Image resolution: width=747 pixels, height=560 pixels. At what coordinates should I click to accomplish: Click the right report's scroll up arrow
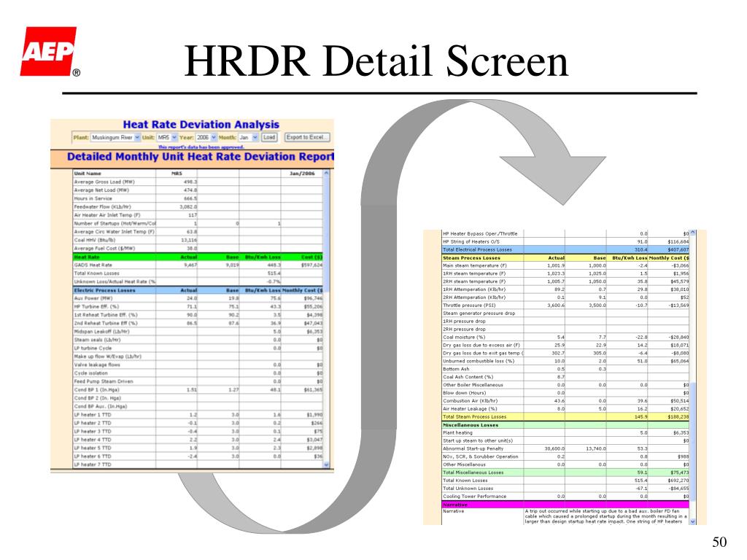[x=693, y=233]
